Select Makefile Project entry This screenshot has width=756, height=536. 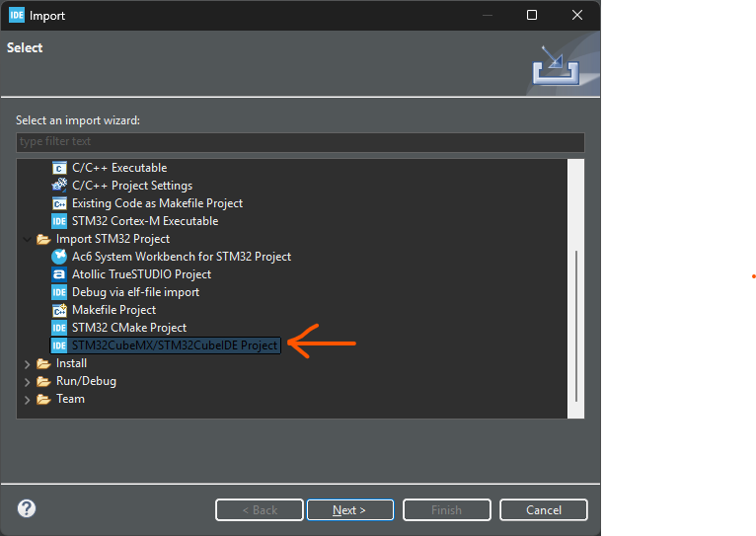pyautogui.click(x=113, y=310)
